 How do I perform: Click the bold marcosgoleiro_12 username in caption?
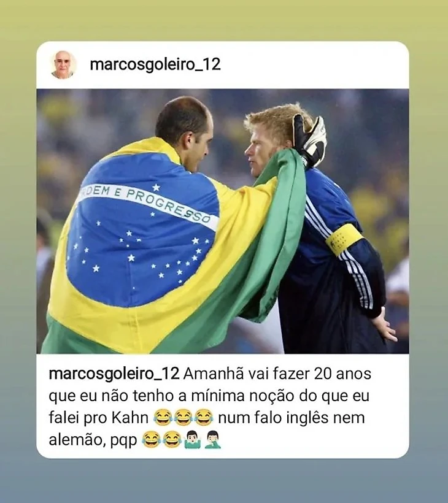[x=114, y=374]
